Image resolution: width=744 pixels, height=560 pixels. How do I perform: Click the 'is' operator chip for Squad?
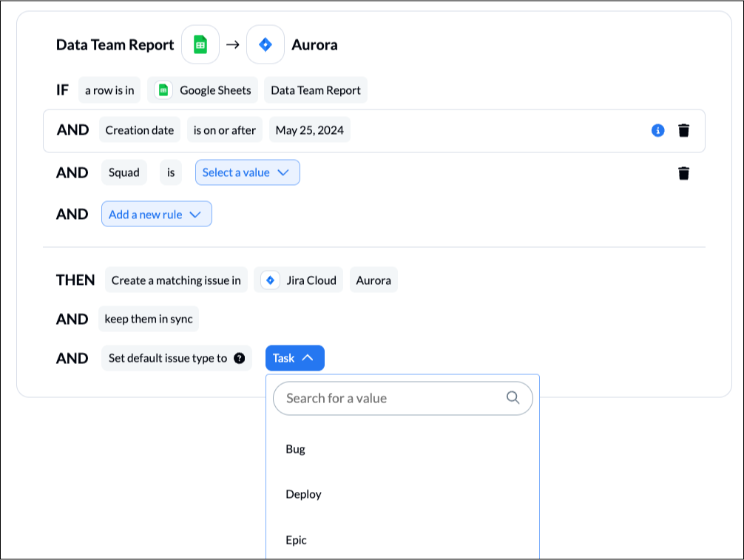[x=171, y=172]
